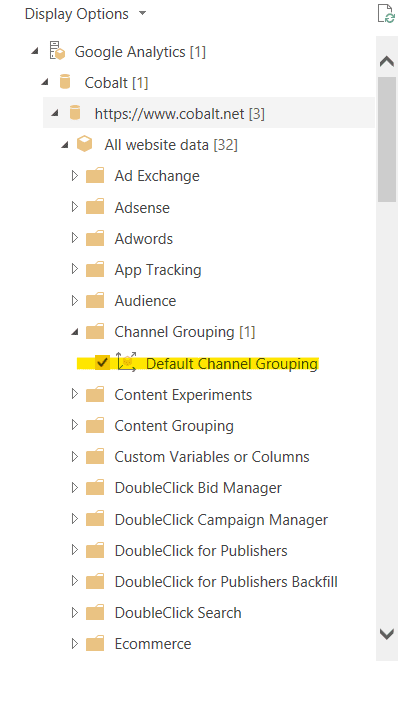Click the Default Channel Grouping table icon
The width and height of the screenshot is (403, 722).
coord(126,362)
